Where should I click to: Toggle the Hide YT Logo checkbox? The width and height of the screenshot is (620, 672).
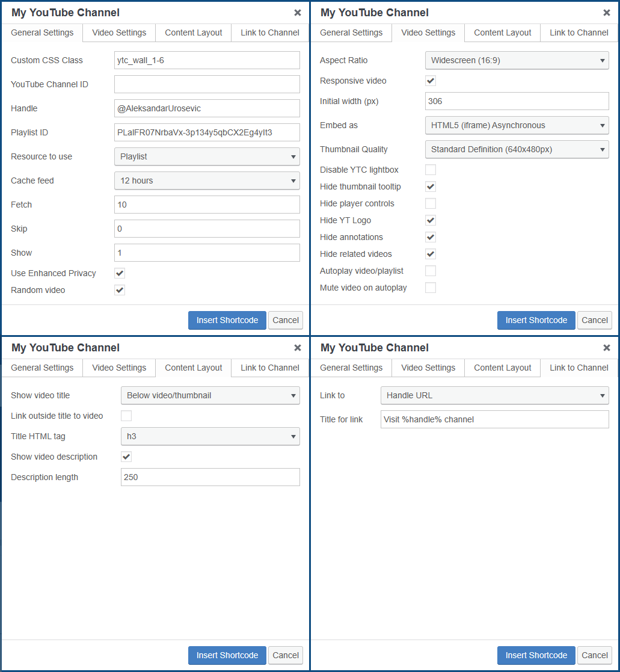pyautogui.click(x=431, y=220)
